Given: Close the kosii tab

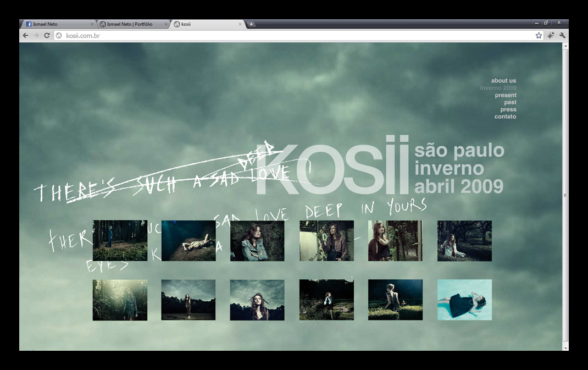Looking at the screenshot, I should click(x=240, y=24).
